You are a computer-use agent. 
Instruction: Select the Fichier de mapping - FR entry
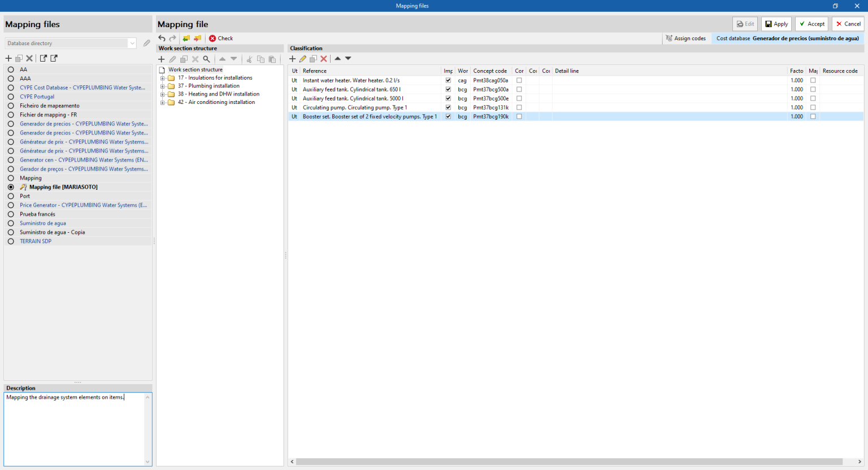click(79, 115)
